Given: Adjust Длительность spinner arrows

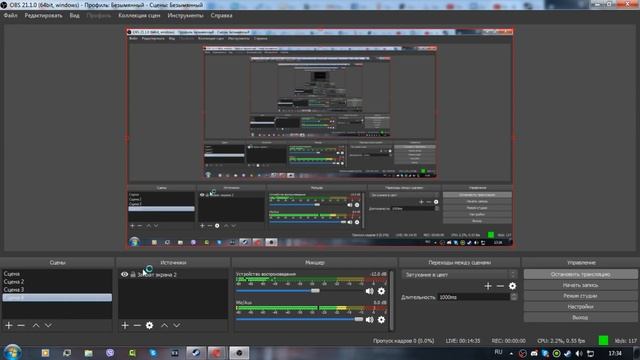Looking at the screenshot, I should pyautogui.click(x=514, y=297).
